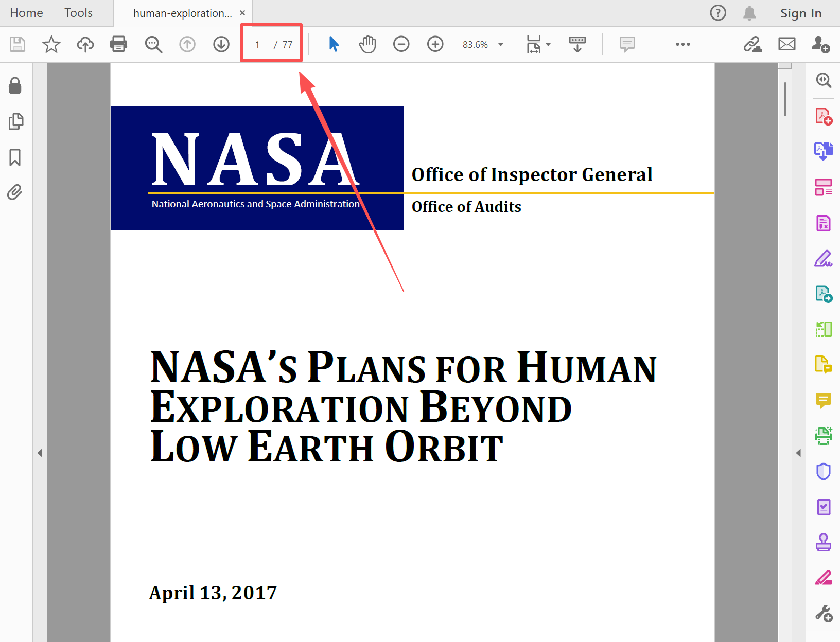Open the Comment tool
The image size is (840, 642).
click(x=824, y=400)
